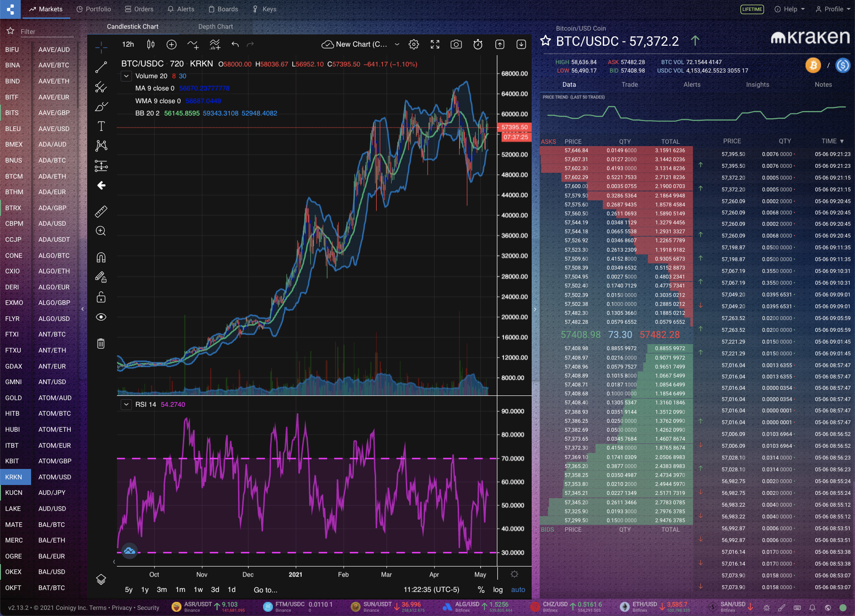
Task: Open the 12h interval dropdown
Action: (x=128, y=44)
